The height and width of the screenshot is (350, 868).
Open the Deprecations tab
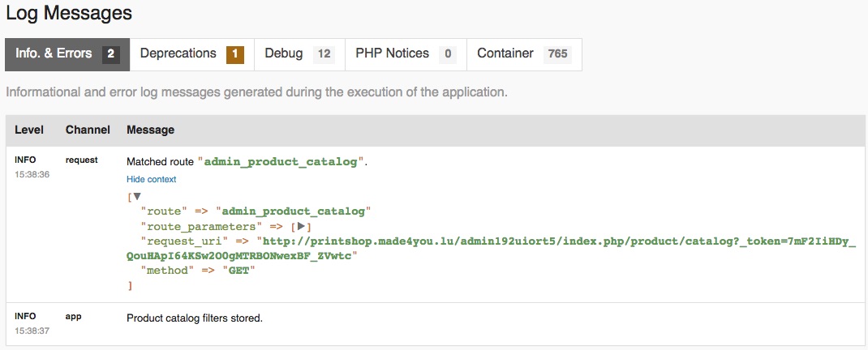point(178,54)
